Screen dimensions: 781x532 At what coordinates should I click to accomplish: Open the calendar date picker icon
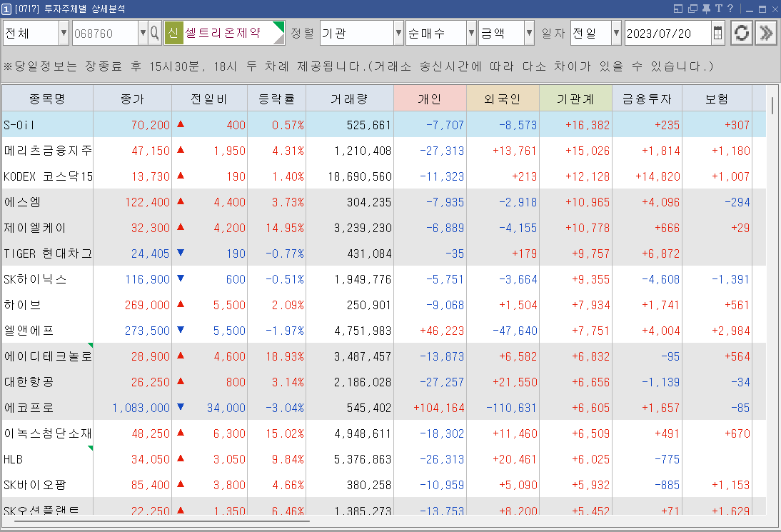tap(717, 34)
